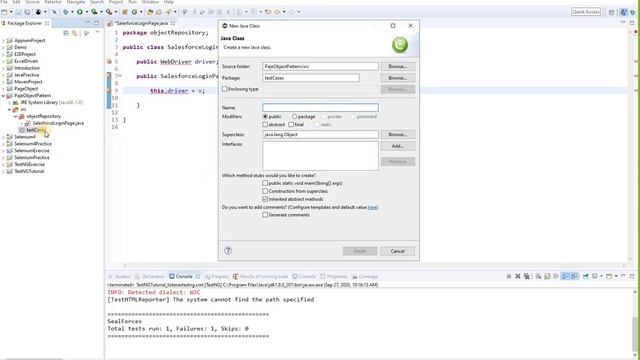Open the Run button dropdown arrow
The width and height of the screenshot is (640, 360).
point(87,12)
